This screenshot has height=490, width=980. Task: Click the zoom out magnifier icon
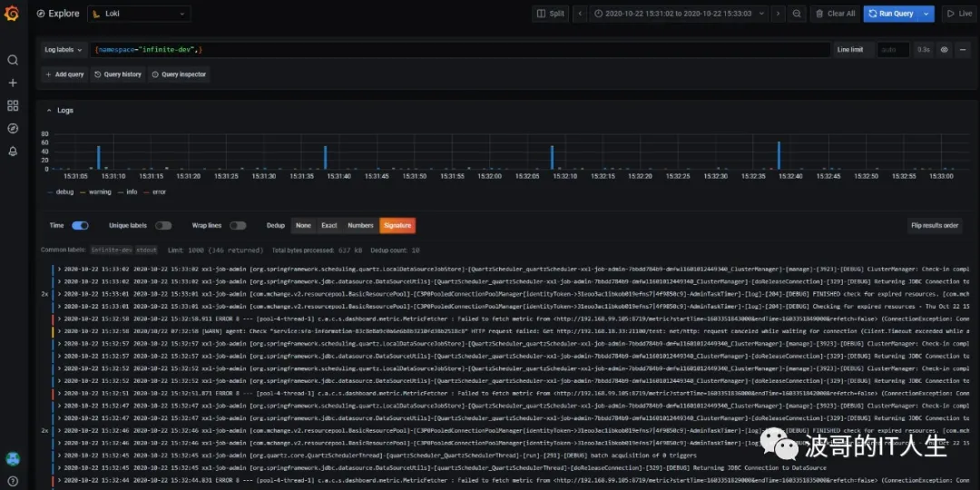(x=797, y=14)
